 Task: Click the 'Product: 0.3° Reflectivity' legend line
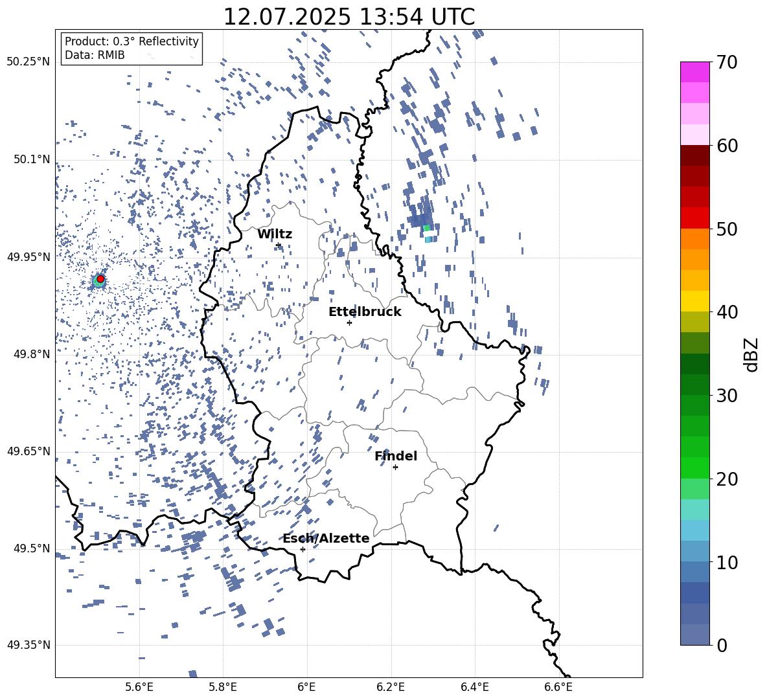(132, 41)
